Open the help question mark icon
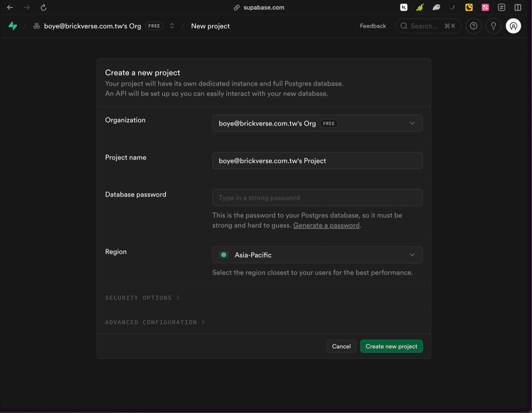Viewport: 532px width, 413px height. (x=473, y=26)
